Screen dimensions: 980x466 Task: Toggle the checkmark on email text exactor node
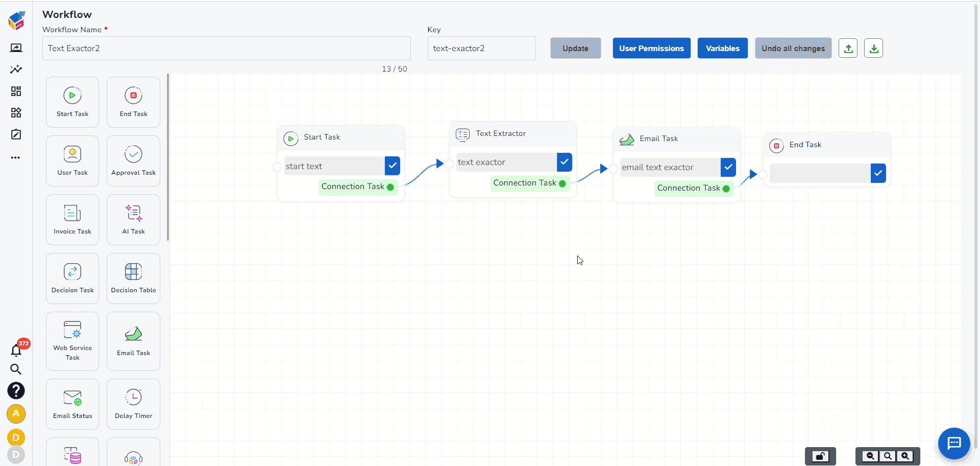pos(728,167)
